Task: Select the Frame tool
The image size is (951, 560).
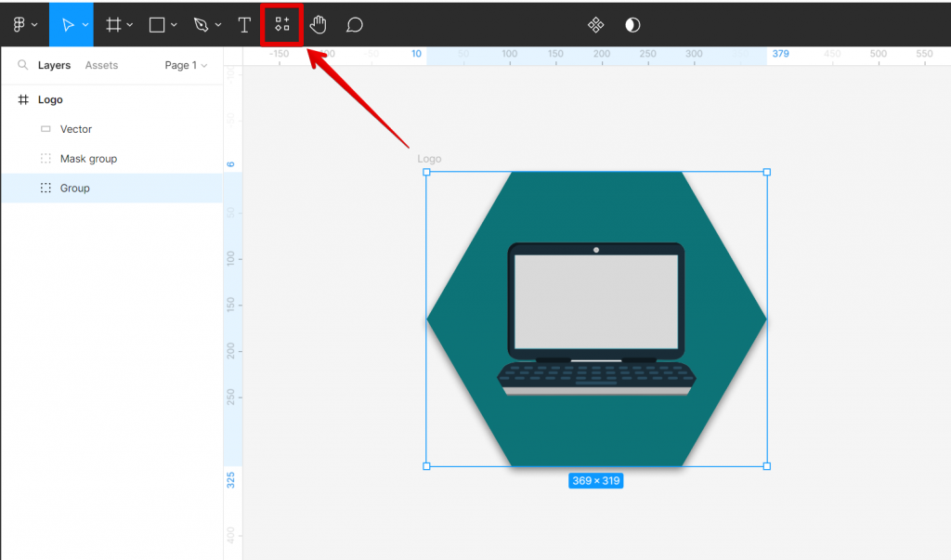Action: [112, 24]
